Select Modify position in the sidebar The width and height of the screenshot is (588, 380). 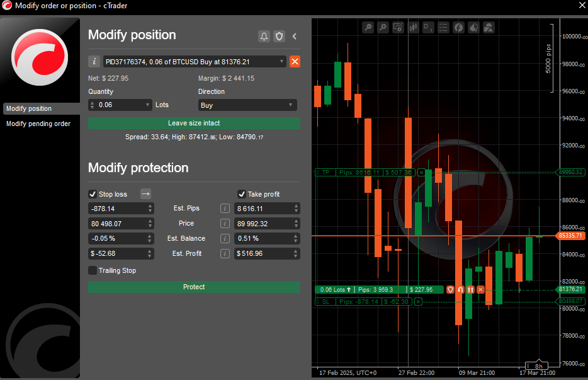pyautogui.click(x=28, y=108)
